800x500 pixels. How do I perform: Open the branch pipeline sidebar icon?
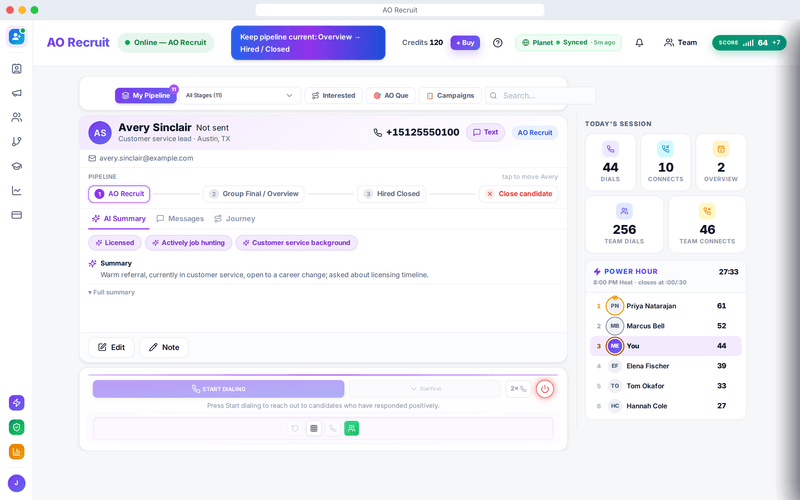(16, 142)
